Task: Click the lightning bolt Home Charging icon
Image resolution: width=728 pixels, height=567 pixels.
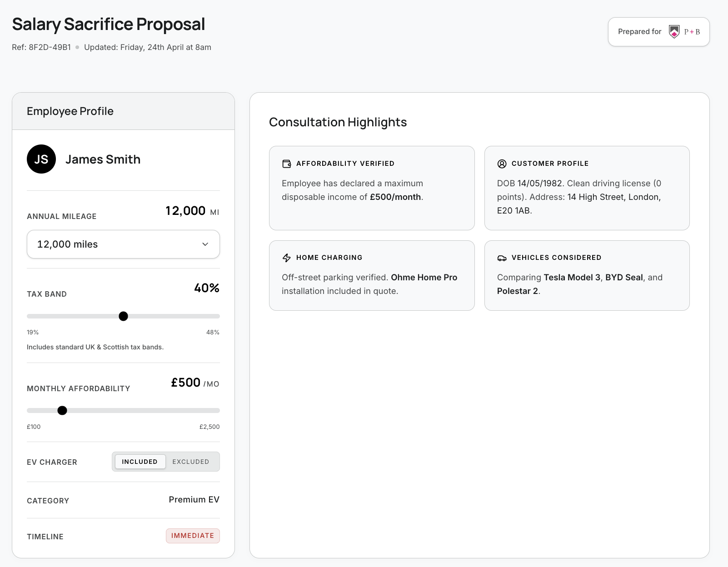Action: [287, 258]
